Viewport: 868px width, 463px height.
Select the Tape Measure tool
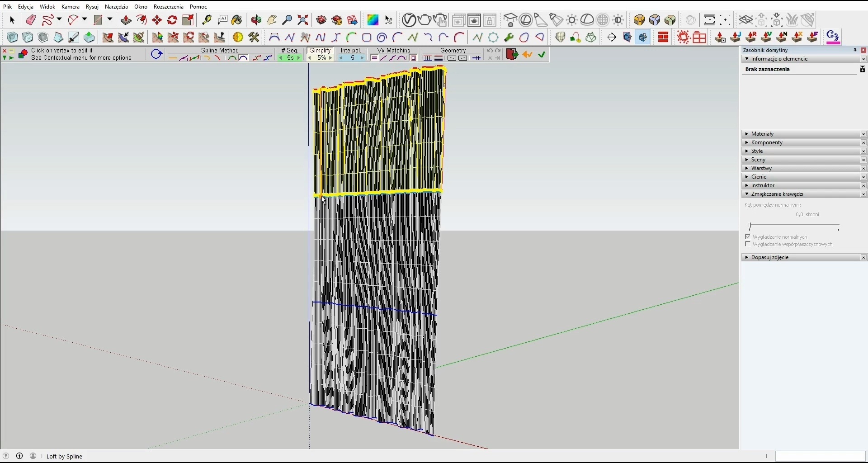click(x=207, y=20)
